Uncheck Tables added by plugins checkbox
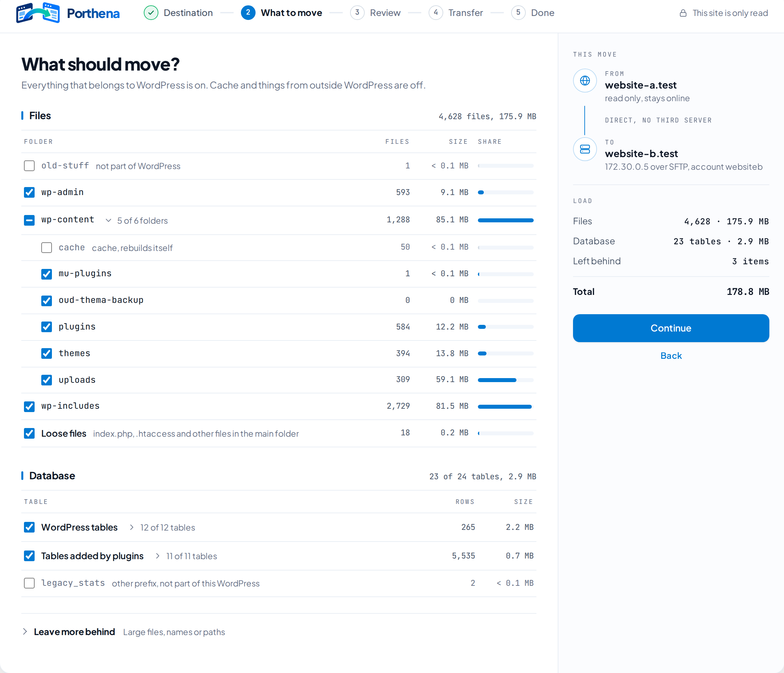 pos(29,556)
